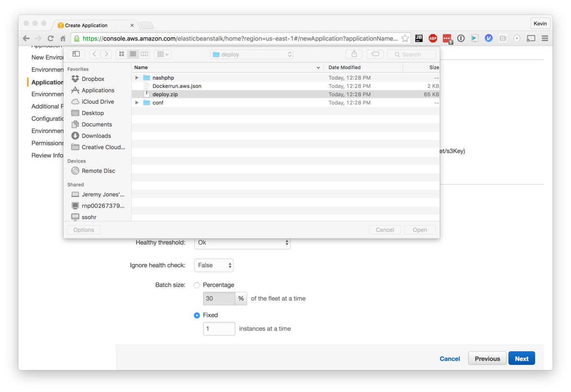Sort by Date Modified column
Screen dimensions: 571x392
tap(363, 68)
